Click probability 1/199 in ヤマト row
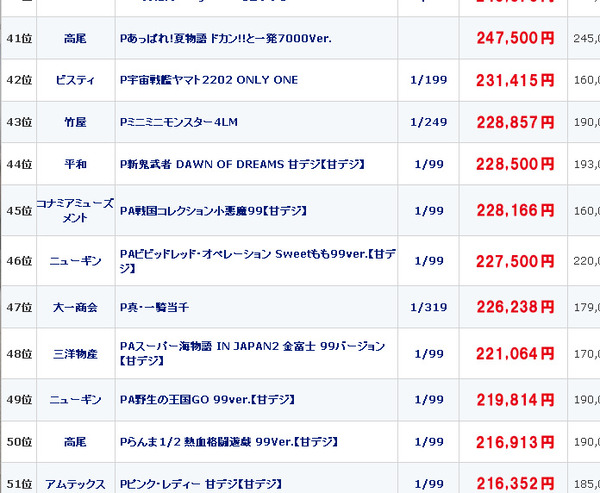 coord(429,80)
